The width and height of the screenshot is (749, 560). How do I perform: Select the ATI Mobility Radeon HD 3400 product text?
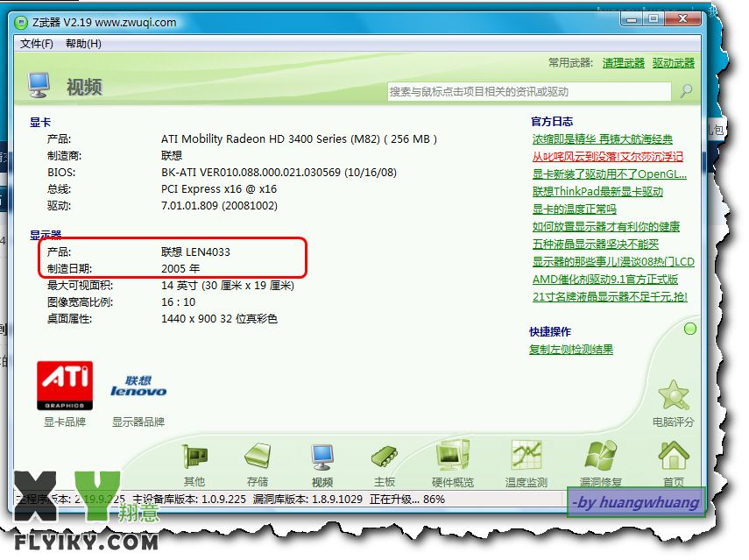(x=299, y=139)
